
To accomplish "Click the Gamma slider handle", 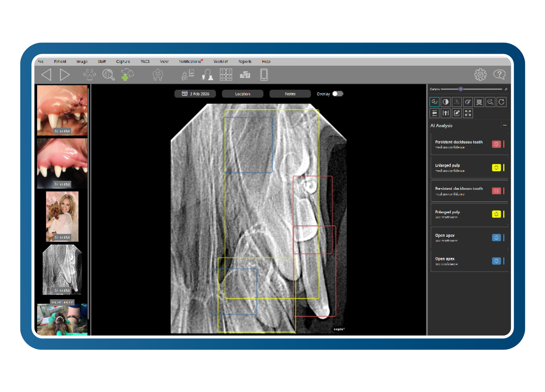I will pos(461,89).
